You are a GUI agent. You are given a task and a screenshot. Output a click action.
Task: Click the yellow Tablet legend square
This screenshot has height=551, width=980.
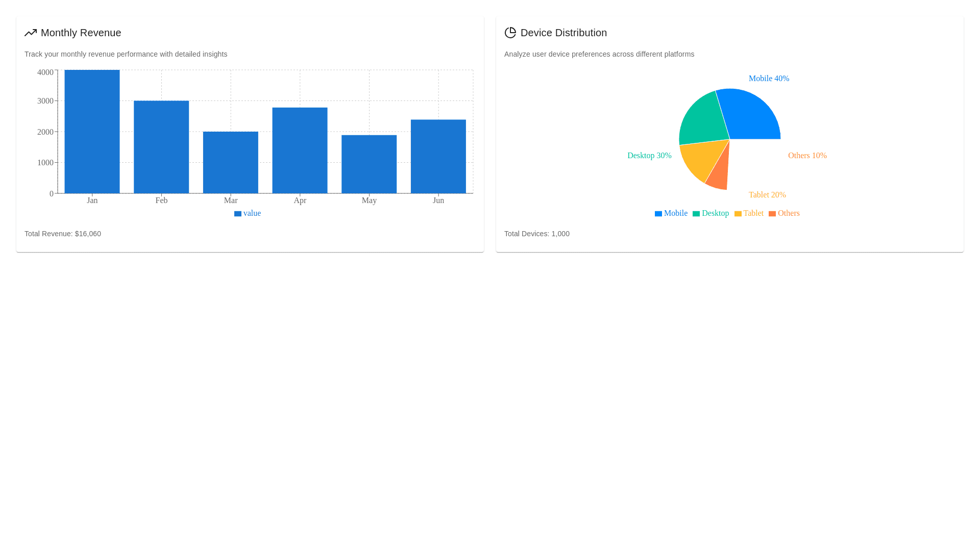(x=738, y=214)
